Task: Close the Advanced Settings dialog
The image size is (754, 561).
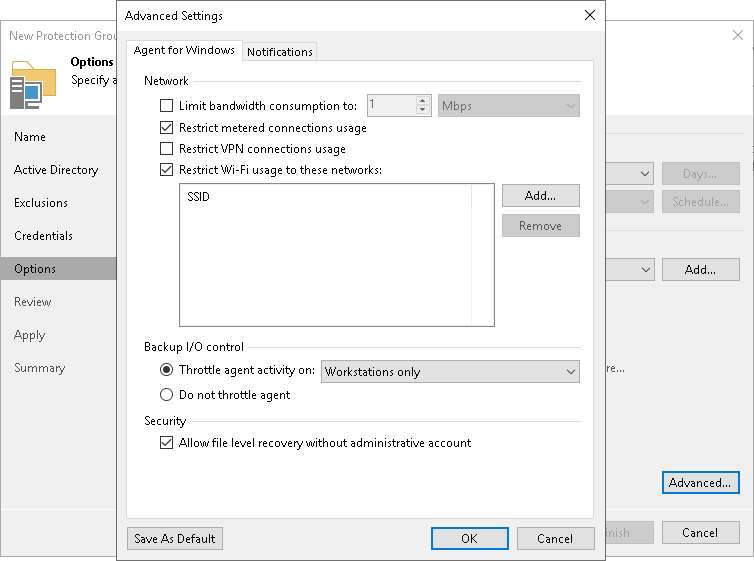Action: point(590,15)
